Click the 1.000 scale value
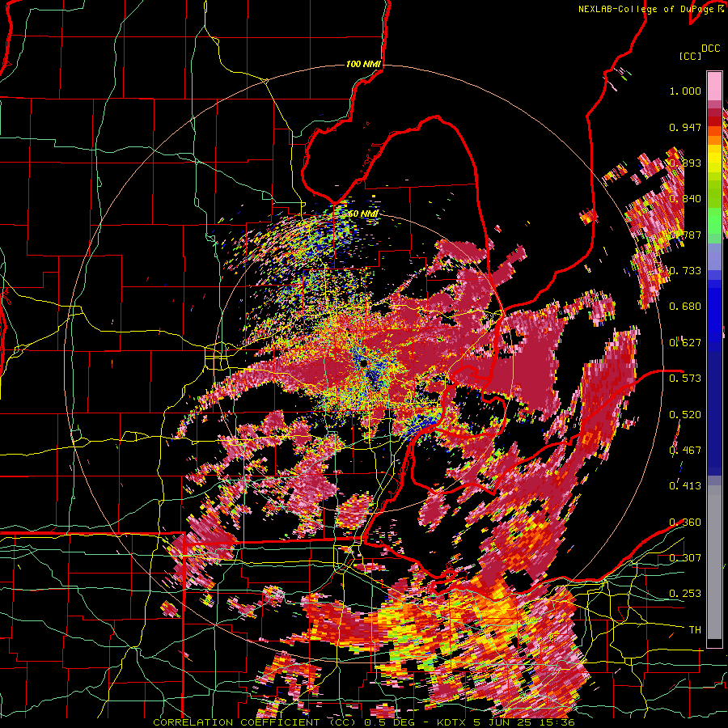728x728 pixels. (x=685, y=91)
